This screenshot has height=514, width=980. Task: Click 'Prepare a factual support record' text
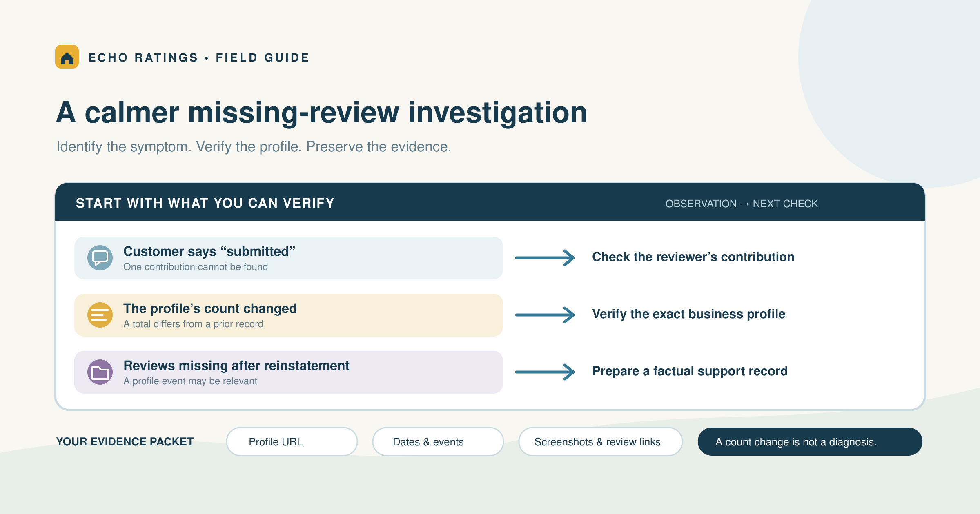coord(690,371)
